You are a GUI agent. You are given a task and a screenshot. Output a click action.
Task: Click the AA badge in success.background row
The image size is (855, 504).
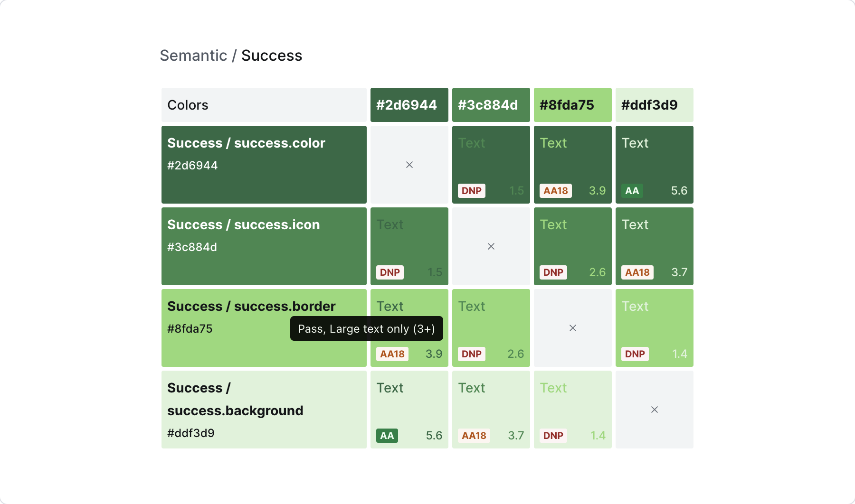(x=387, y=436)
